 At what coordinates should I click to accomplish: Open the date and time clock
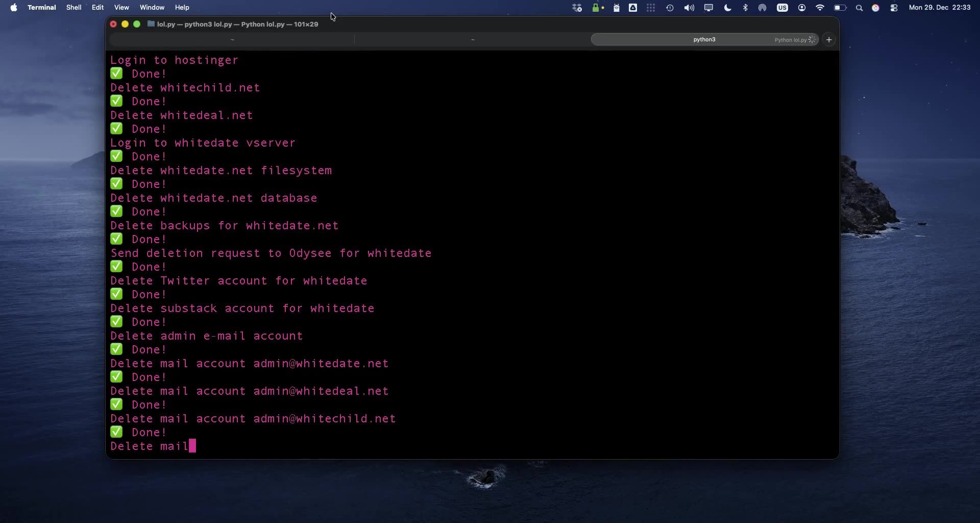(x=939, y=8)
